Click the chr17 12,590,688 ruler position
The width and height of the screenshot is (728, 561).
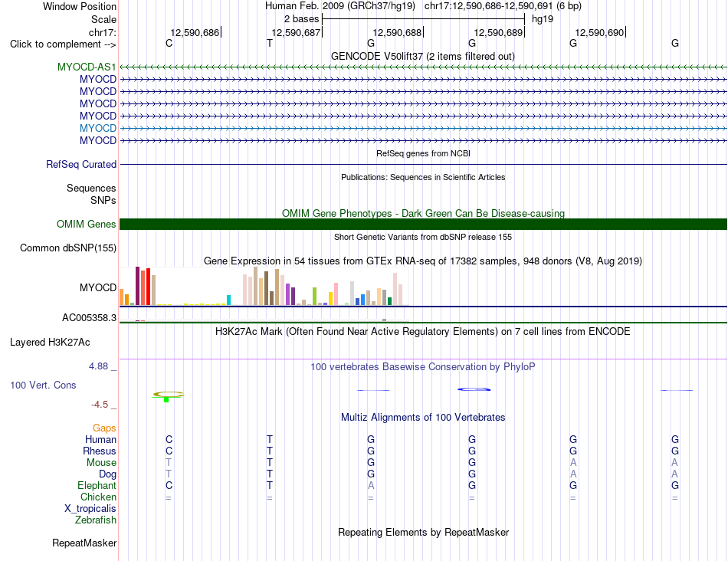(398, 32)
